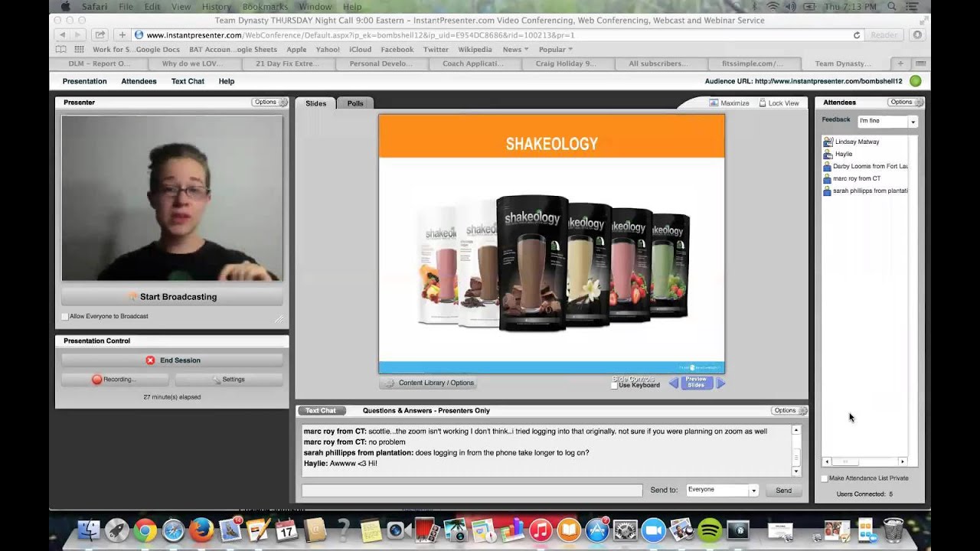Click the Safari reload page icon

(857, 35)
